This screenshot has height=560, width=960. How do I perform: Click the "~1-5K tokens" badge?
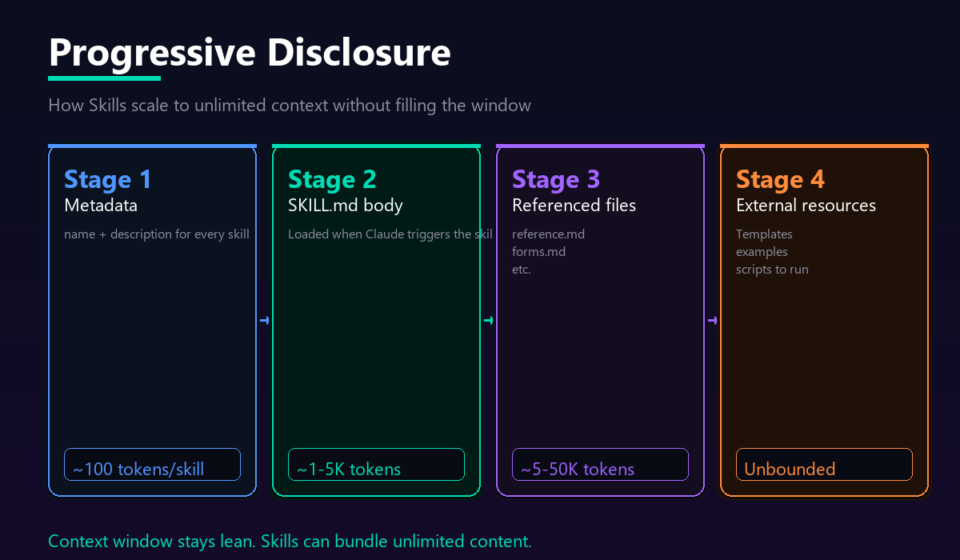pyautogui.click(x=376, y=465)
